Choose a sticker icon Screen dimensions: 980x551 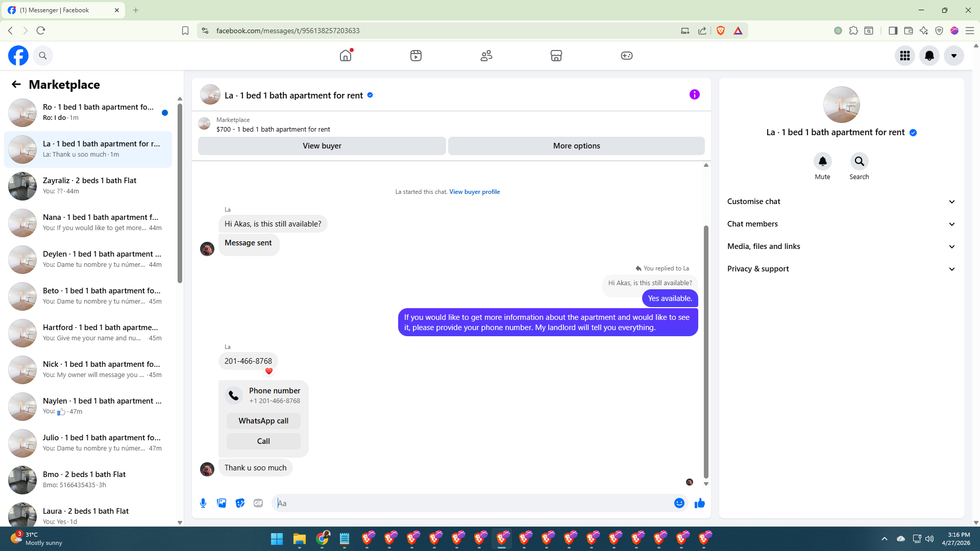[x=240, y=503]
